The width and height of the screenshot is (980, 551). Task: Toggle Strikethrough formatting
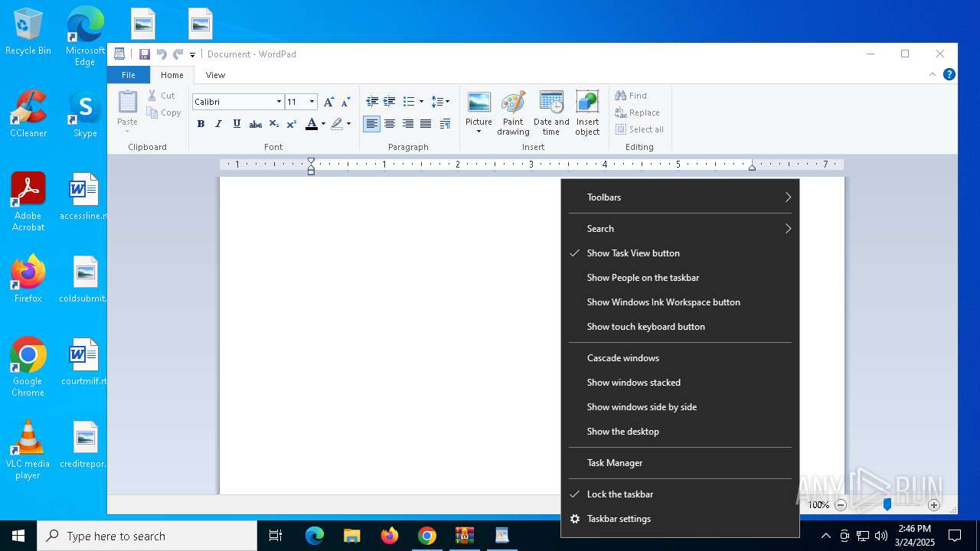[x=256, y=124]
